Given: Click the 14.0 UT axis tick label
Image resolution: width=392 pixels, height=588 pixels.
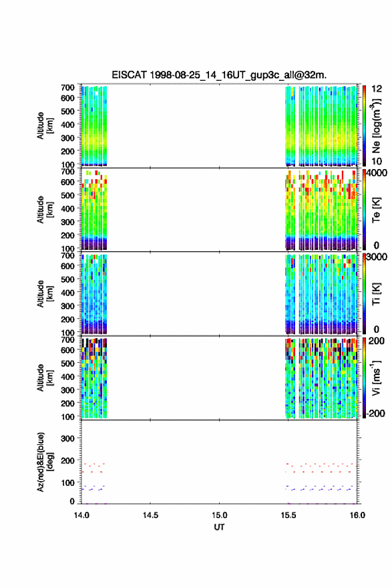Looking at the screenshot, I should click(x=81, y=515).
